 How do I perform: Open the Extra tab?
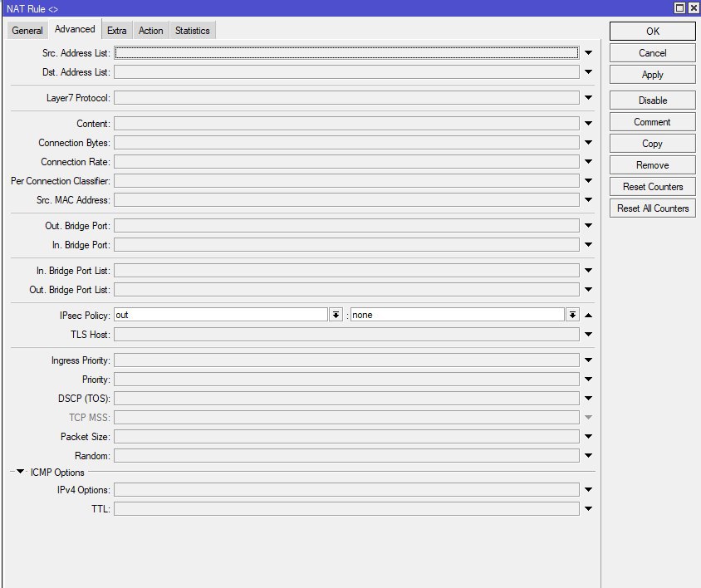pos(116,31)
